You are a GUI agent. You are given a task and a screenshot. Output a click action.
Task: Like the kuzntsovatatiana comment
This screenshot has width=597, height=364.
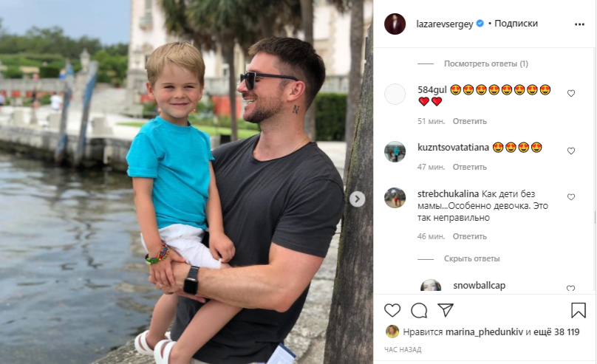pos(571,151)
